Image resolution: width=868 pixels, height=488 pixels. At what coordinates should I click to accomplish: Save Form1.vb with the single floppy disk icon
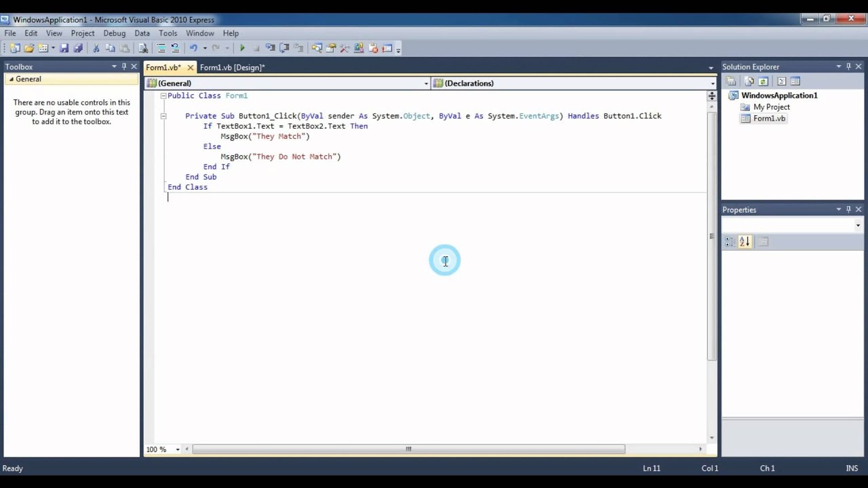(x=64, y=48)
